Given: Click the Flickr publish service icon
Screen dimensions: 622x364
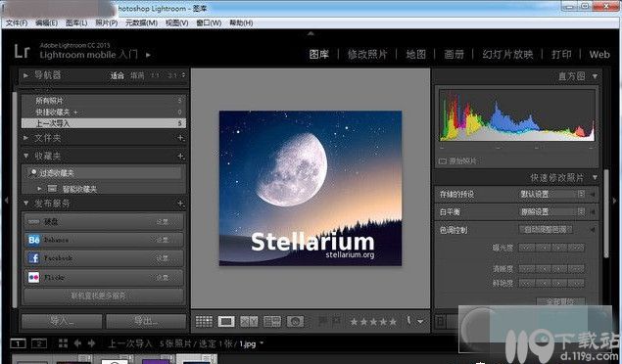Looking at the screenshot, I should (33, 277).
